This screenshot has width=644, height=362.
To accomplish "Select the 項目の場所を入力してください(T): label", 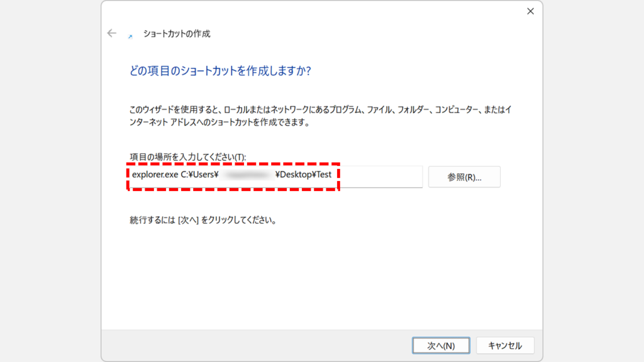I will pos(187,156).
